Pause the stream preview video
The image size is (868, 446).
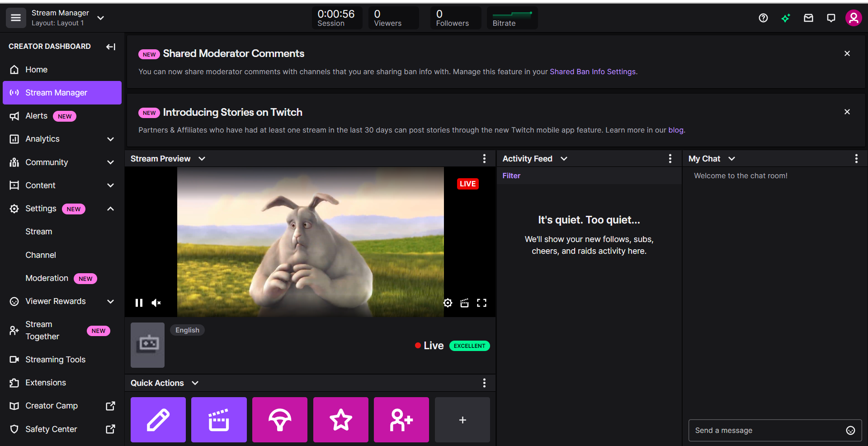tap(139, 303)
